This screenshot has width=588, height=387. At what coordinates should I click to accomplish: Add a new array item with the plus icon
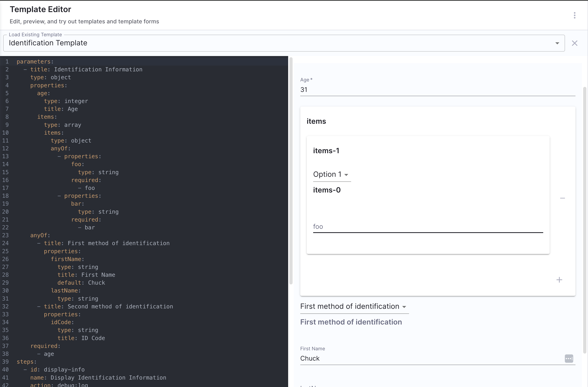(559, 280)
